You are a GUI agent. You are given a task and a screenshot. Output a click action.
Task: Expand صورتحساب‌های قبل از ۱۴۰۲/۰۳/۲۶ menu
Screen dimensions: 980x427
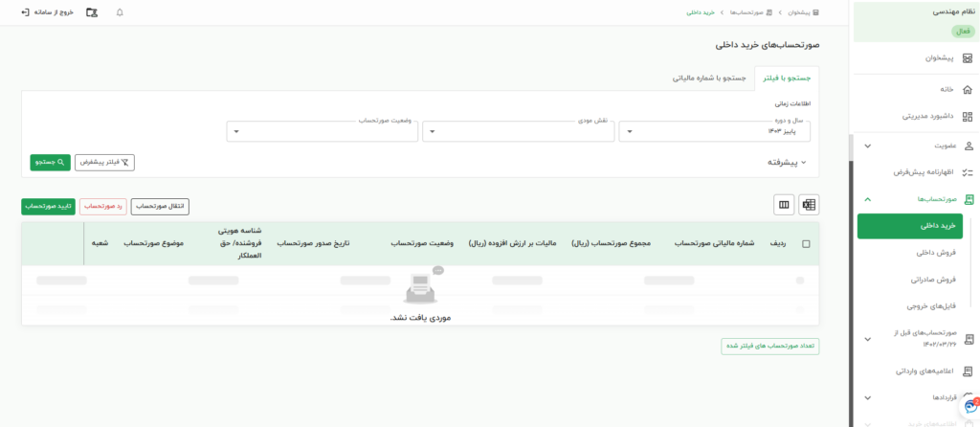point(917,338)
